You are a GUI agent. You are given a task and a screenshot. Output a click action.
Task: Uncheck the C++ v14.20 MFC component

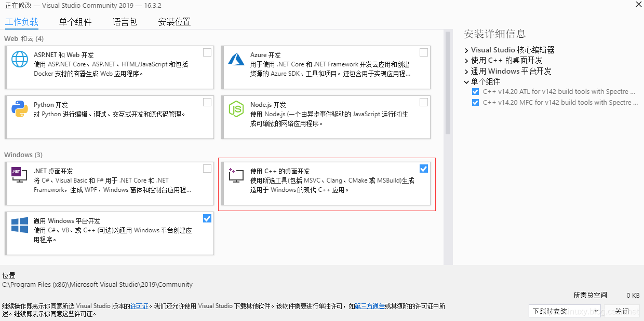(x=475, y=102)
